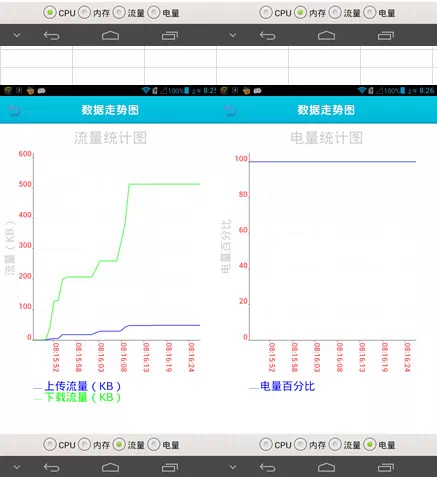
Task: Tap down chevron in top-right panel with 内存 selected
Action: click(233, 35)
